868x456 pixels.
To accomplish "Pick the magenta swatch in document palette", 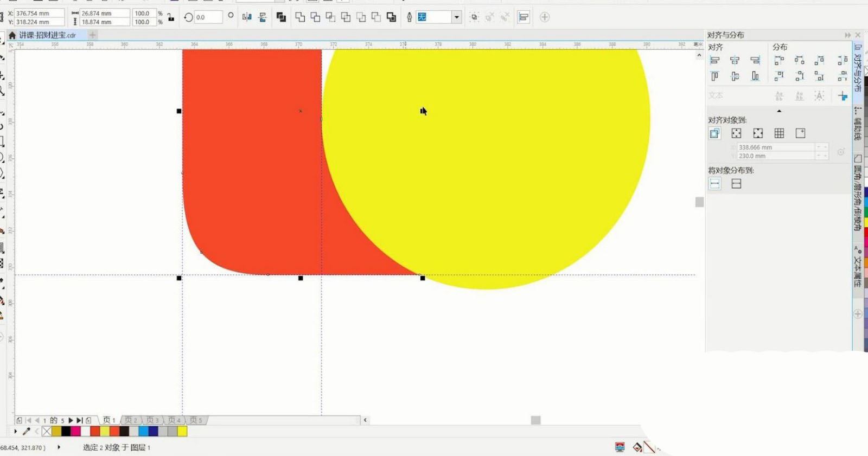I will (76, 432).
